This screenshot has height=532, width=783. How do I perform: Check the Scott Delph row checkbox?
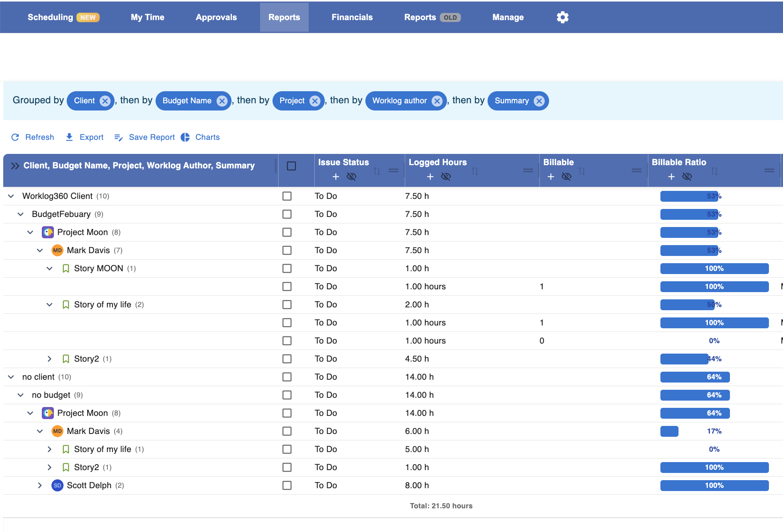tap(287, 485)
